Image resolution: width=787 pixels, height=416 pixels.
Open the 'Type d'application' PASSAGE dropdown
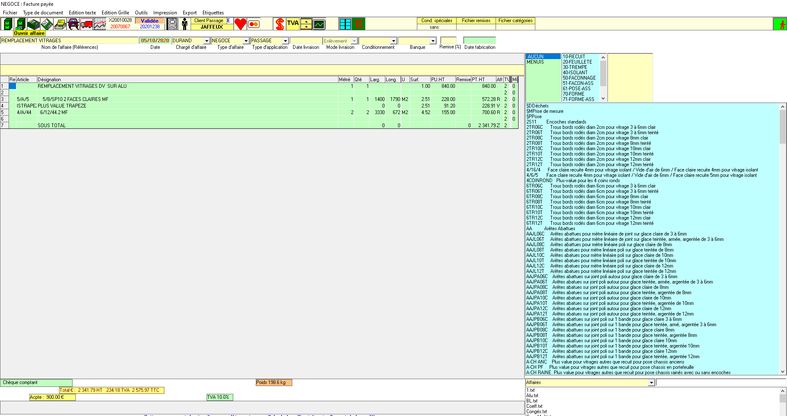pyautogui.click(x=285, y=41)
